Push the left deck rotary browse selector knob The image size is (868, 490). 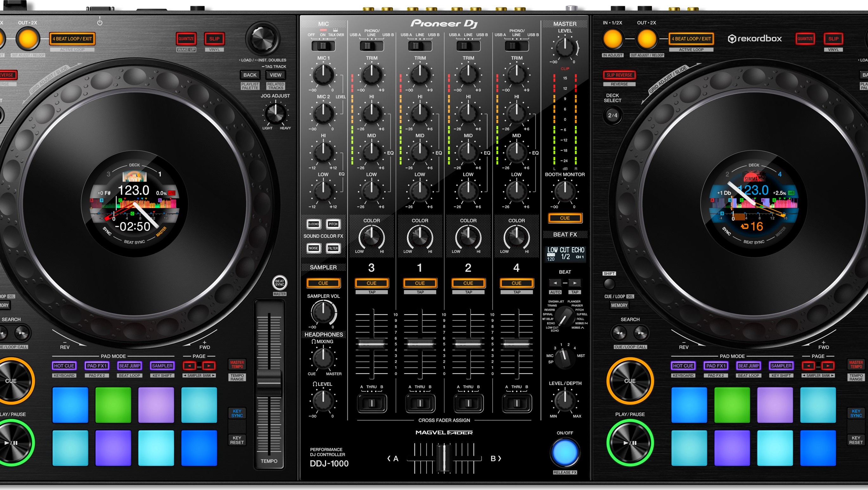tap(262, 39)
